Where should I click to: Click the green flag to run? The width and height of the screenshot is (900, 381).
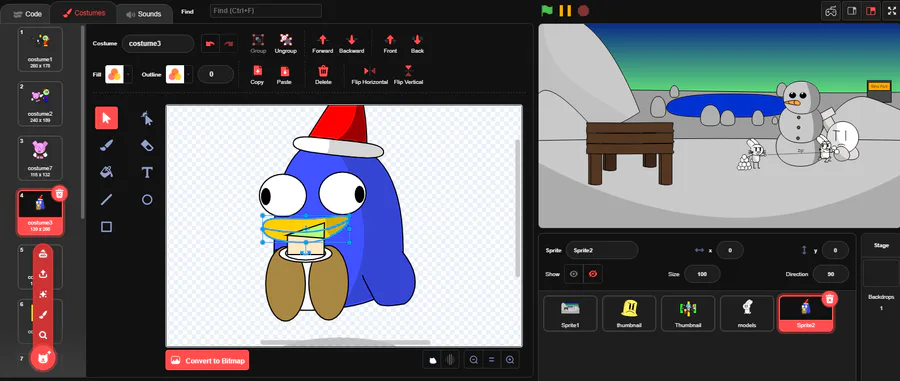[x=547, y=10]
